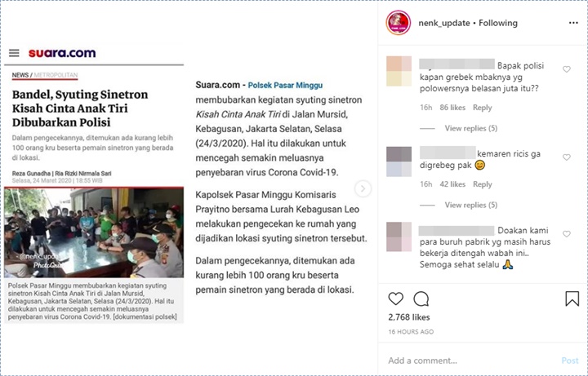
Task: Open the Polsek Pasar Minggu link
Action: click(x=285, y=86)
